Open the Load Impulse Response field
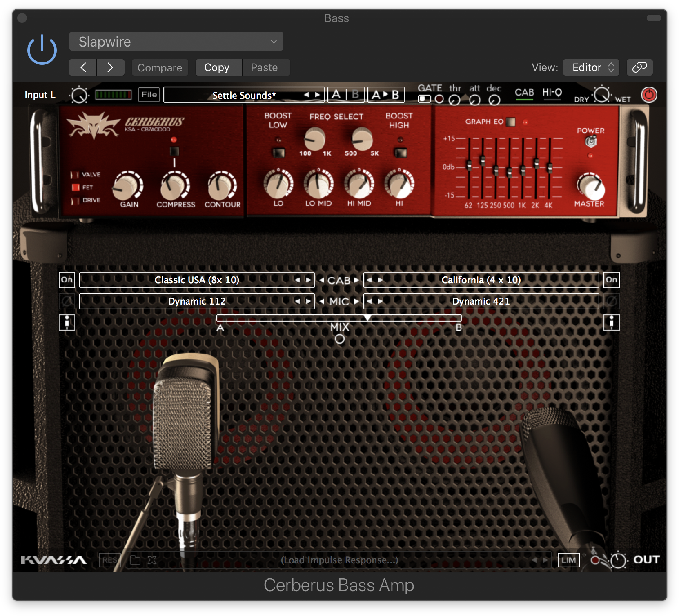Image resolution: width=679 pixels, height=616 pixels. [339, 560]
